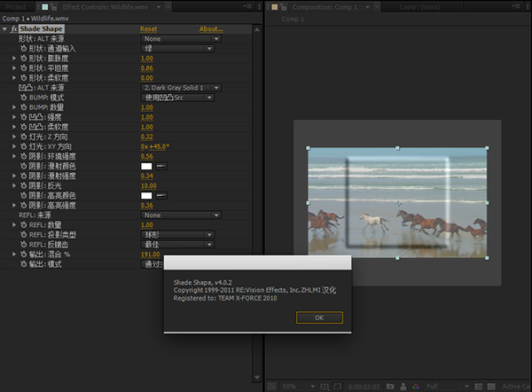Click stopwatch icon for 输出: 混合 %
Viewport: 532px width, 392px height.
point(23,255)
